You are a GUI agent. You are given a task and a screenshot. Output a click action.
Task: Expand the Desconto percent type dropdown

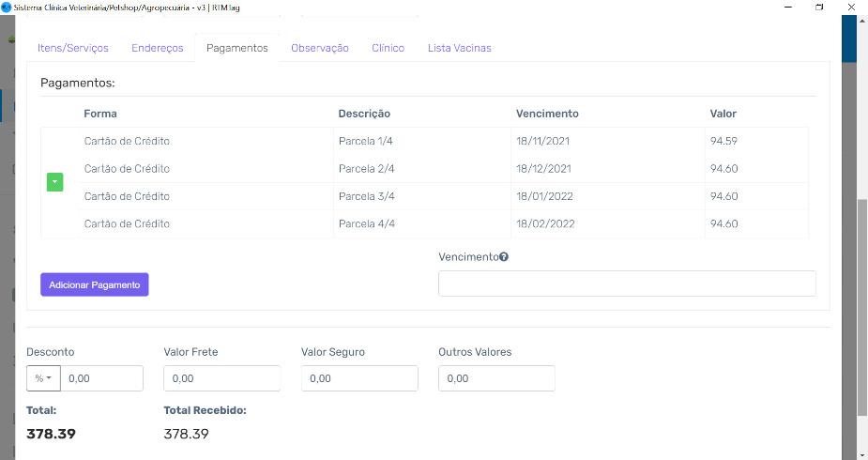click(x=43, y=378)
